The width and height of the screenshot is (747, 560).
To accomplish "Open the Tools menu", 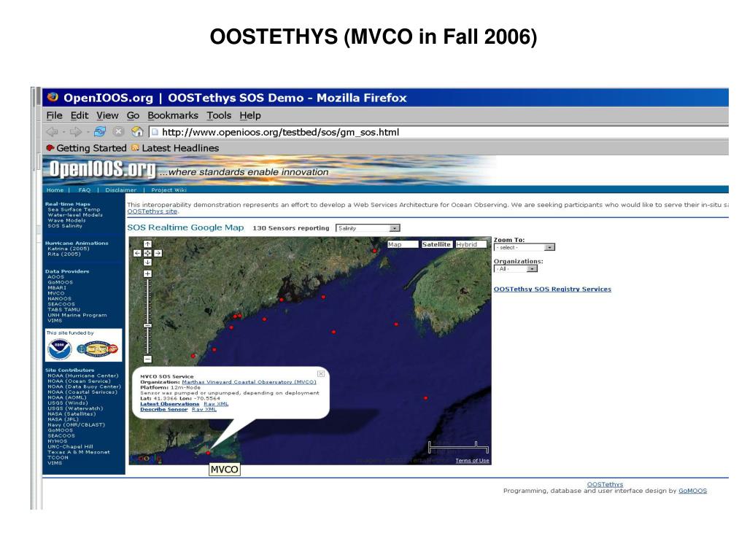I will click(219, 115).
